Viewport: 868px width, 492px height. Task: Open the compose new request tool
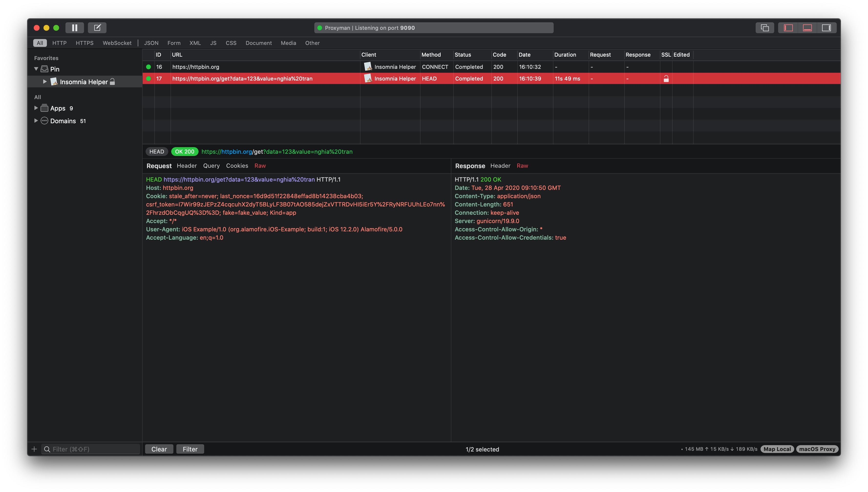click(97, 27)
